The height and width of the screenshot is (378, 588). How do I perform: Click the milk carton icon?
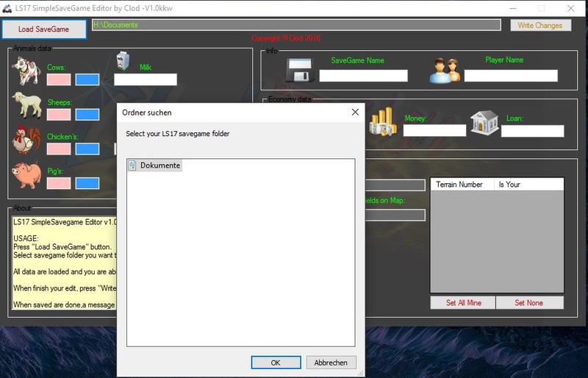pos(123,64)
